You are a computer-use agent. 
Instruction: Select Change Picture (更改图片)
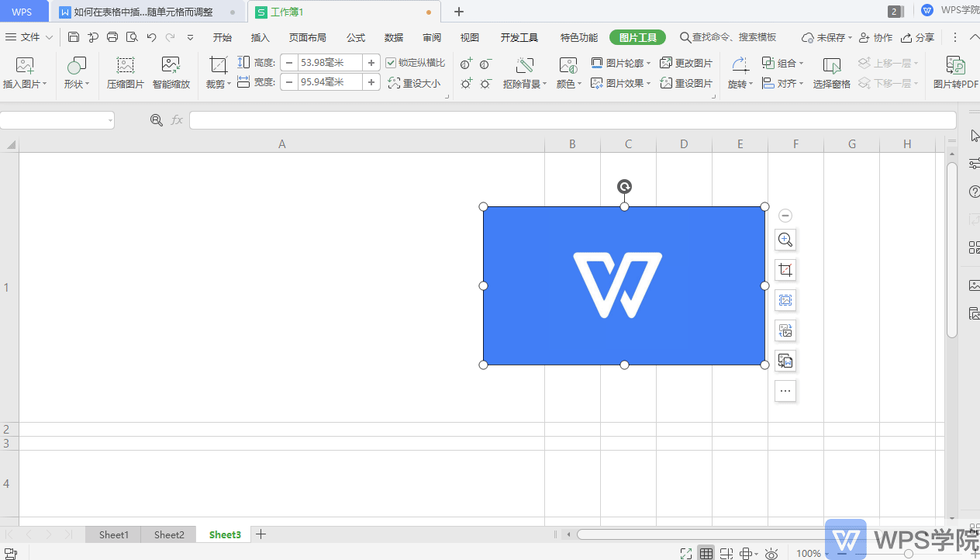[x=686, y=63]
